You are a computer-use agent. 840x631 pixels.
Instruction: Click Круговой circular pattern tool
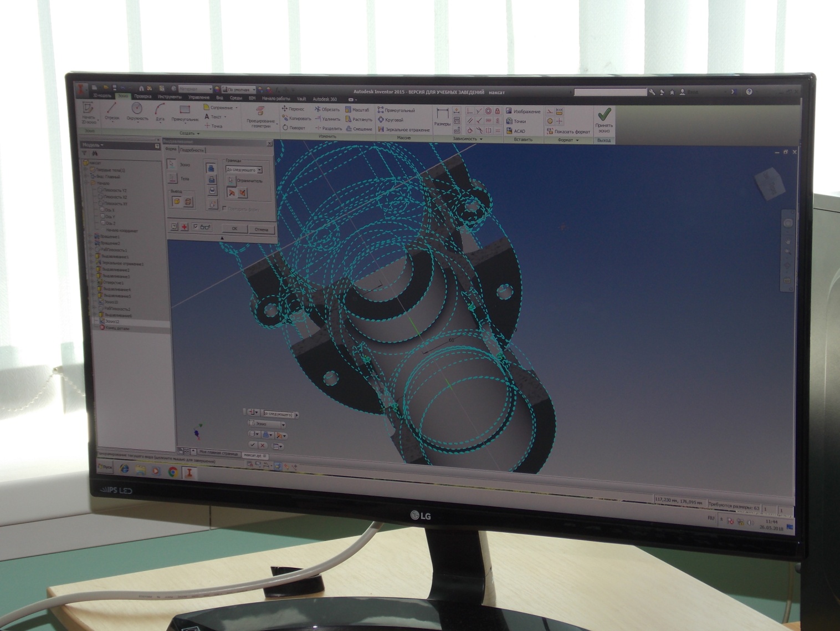coord(391,120)
